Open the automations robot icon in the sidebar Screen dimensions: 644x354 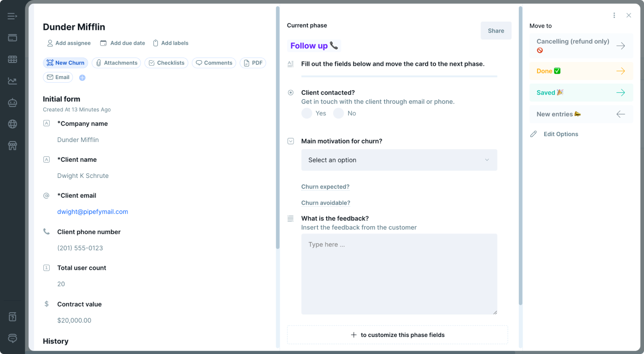tap(12, 103)
